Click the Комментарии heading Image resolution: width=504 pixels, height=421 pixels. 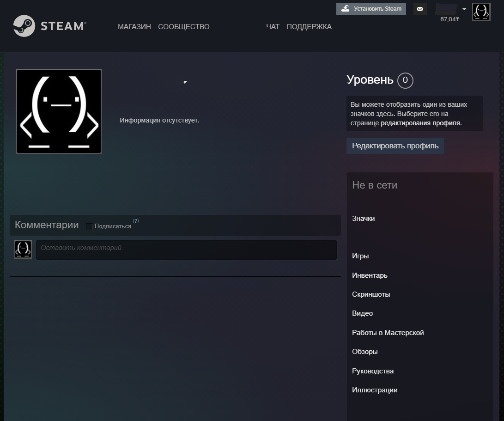47,225
